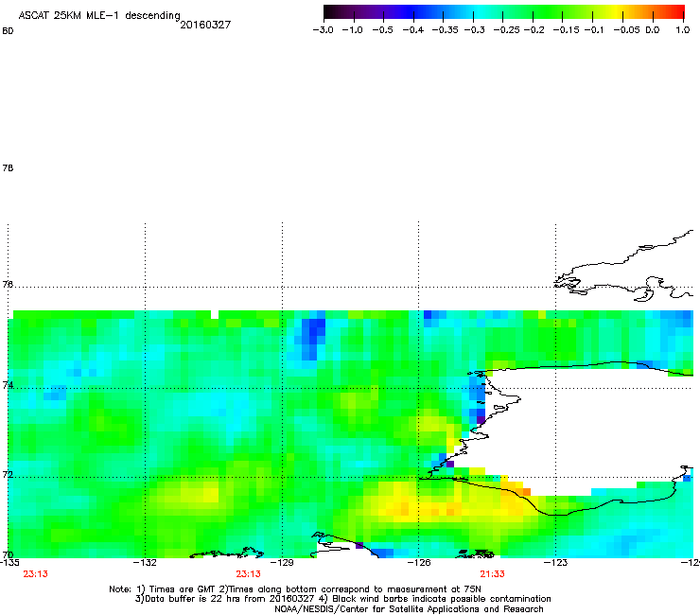Click the longitude label -123
The image size is (700, 615).
point(555,562)
